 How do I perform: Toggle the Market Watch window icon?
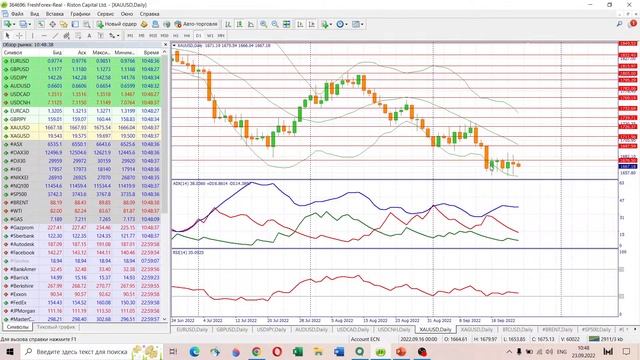tap(41, 24)
